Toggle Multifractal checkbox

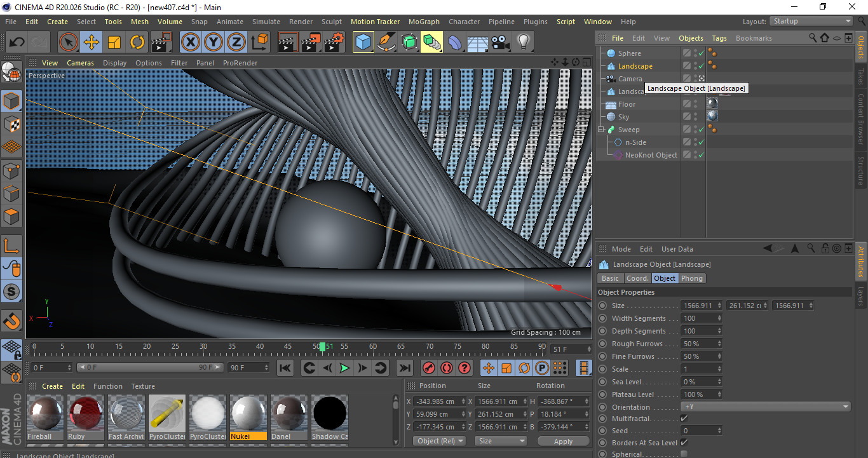pyautogui.click(x=684, y=419)
